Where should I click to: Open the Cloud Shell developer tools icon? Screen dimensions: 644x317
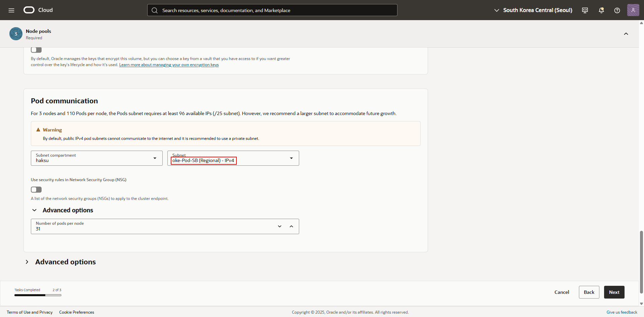(585, 10)
